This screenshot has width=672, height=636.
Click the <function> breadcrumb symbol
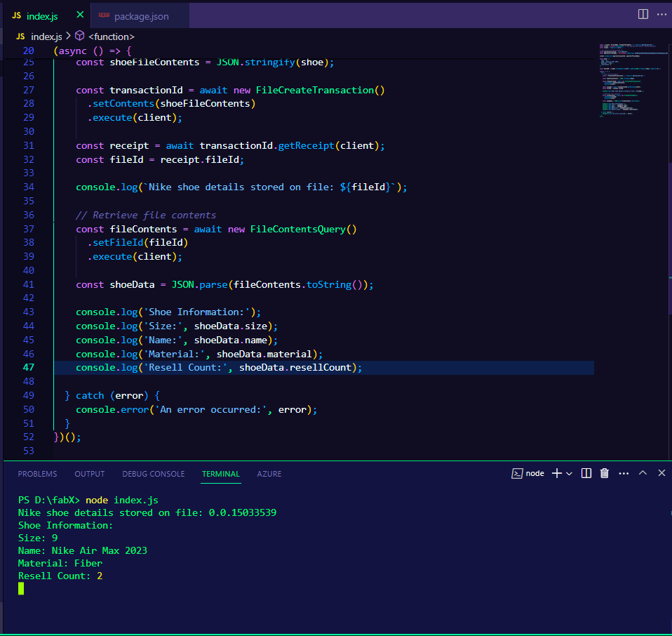(111, 37)
